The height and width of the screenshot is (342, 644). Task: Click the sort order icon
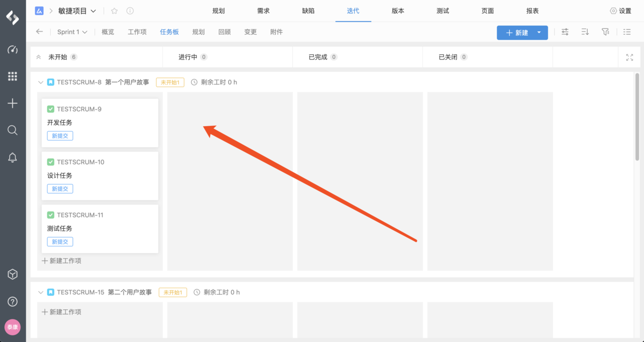coord(585,32)
